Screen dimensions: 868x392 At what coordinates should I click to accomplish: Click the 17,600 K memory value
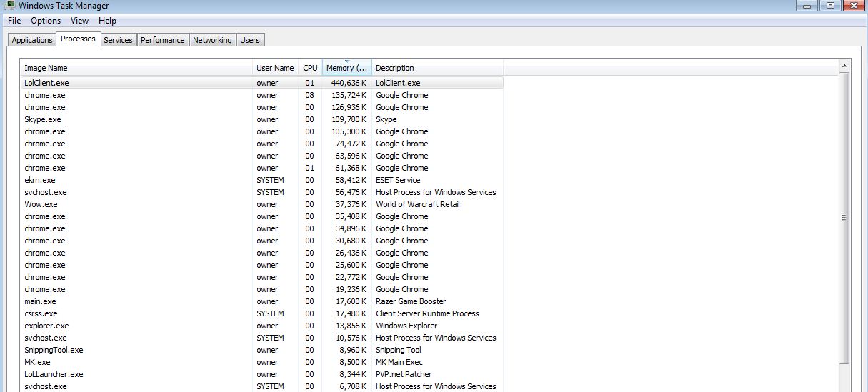[351, 301]
